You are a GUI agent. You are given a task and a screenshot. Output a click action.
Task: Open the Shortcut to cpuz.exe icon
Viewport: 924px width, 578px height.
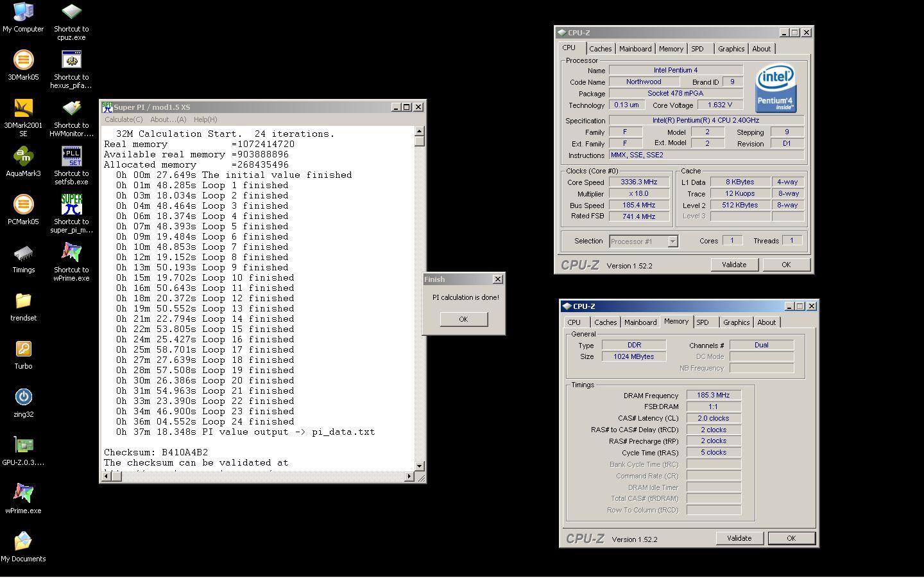71,12
